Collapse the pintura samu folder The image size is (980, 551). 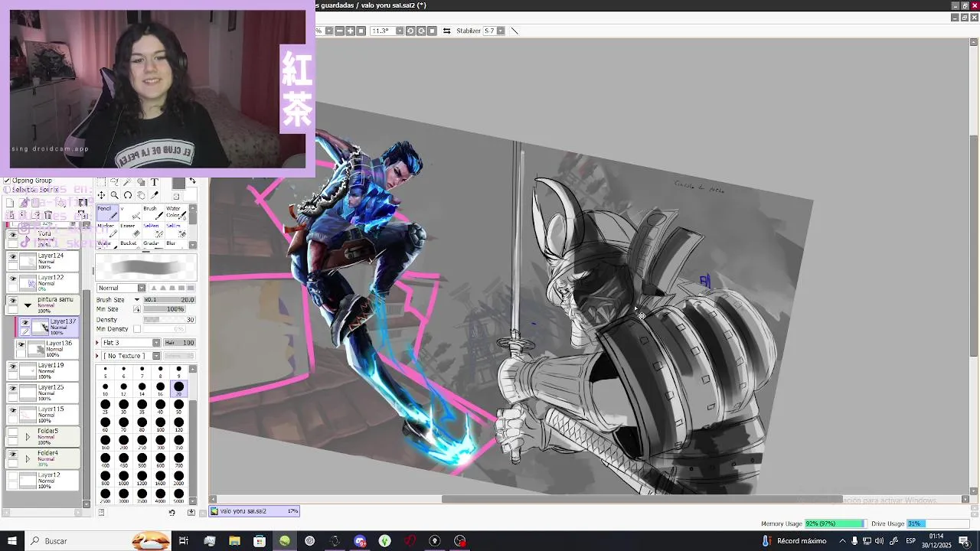coord(28,305)
